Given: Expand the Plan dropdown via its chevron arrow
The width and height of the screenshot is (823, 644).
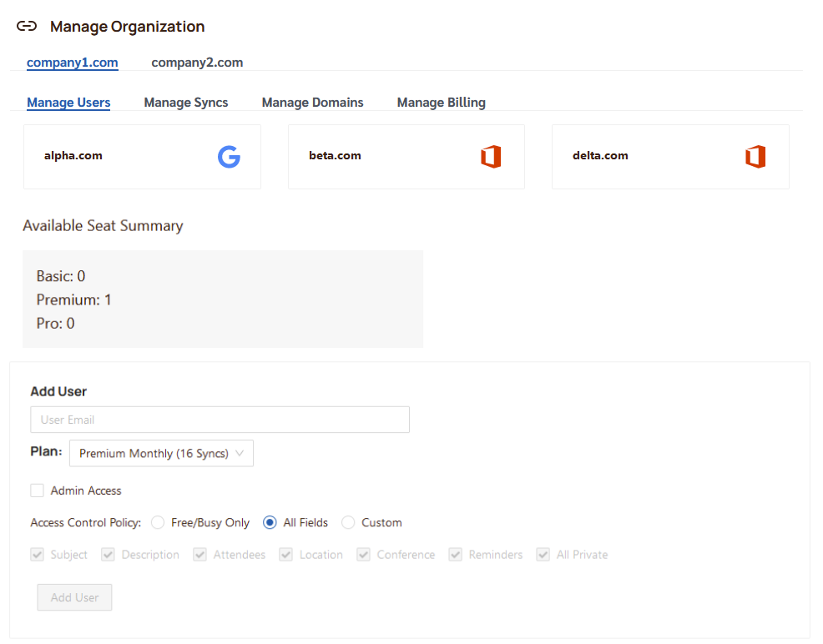Looking at the screenshot, I should 240,453.
